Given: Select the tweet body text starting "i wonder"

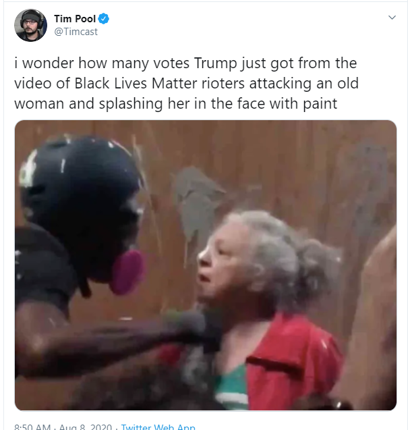Looking at the screenshot, I should pos(186,83).
